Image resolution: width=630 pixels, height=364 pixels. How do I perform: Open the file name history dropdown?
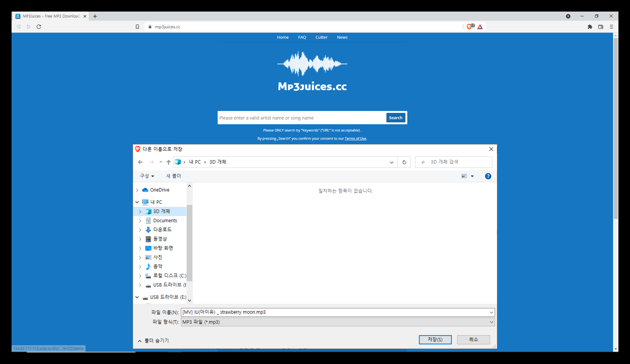tap(492, 312)
